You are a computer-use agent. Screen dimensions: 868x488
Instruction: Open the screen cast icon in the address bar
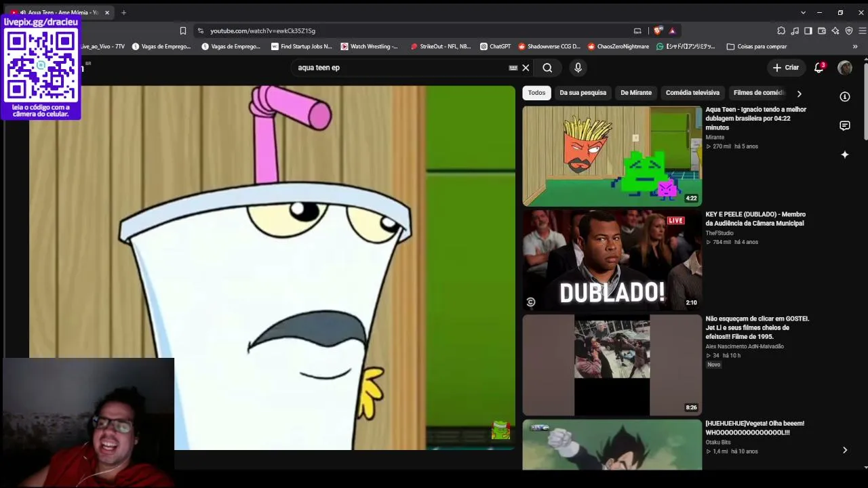pos(637,30)
